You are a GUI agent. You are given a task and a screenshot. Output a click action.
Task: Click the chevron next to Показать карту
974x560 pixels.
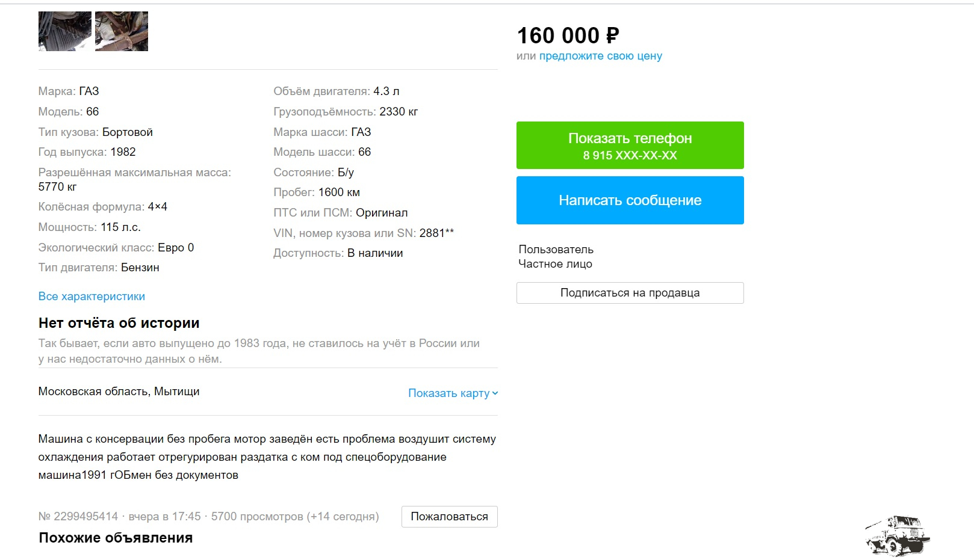coord(495,393)
